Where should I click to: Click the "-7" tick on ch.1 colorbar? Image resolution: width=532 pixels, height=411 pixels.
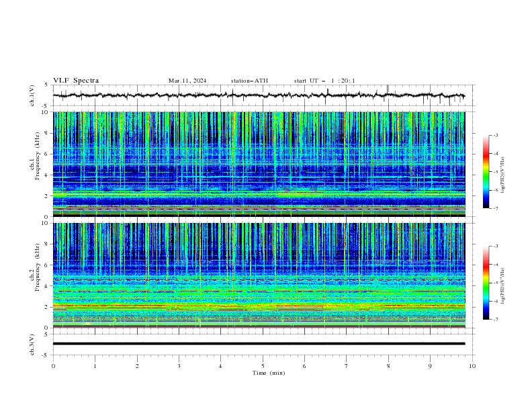495,208
